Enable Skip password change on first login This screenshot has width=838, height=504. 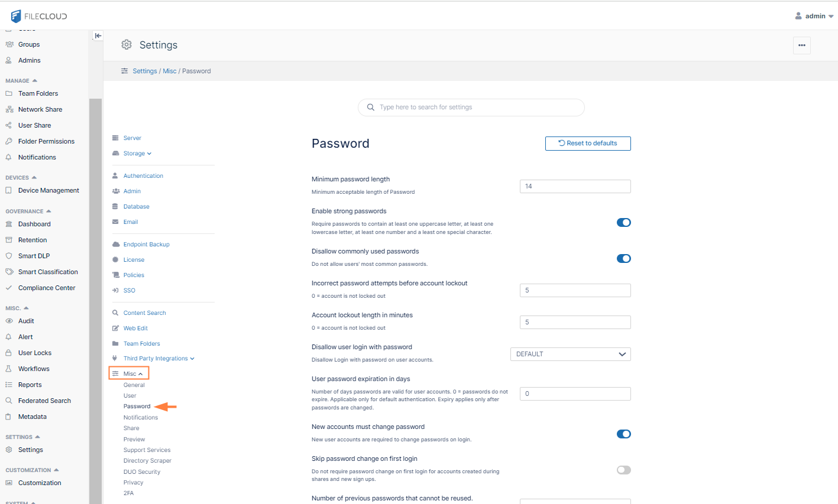click(x=623, y=470)
